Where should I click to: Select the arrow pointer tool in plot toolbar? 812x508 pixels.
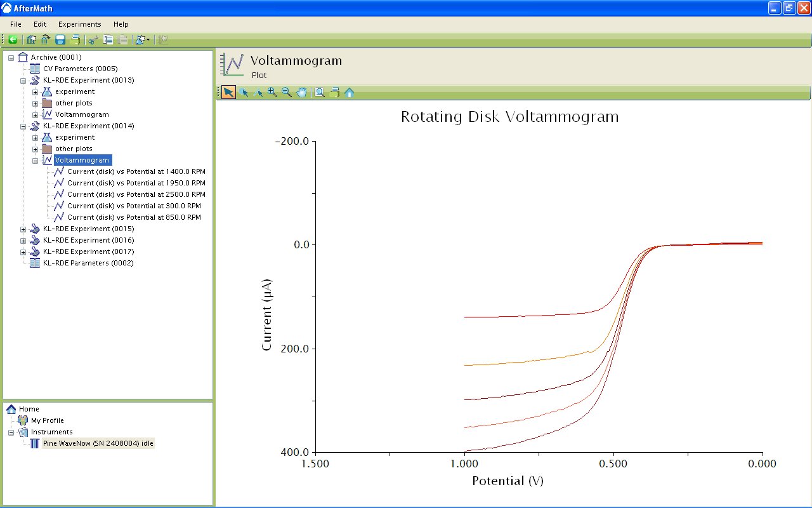point(228,92)
